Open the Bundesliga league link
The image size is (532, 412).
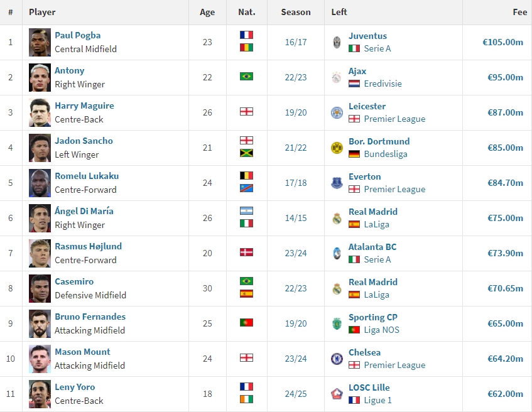coord(386,154)
